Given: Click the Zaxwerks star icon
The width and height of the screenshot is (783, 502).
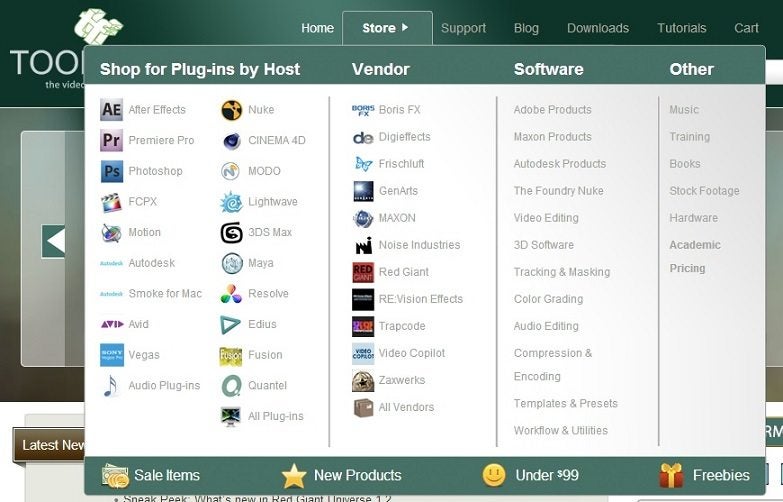Looking at the screenshot, I should point(363,381).
